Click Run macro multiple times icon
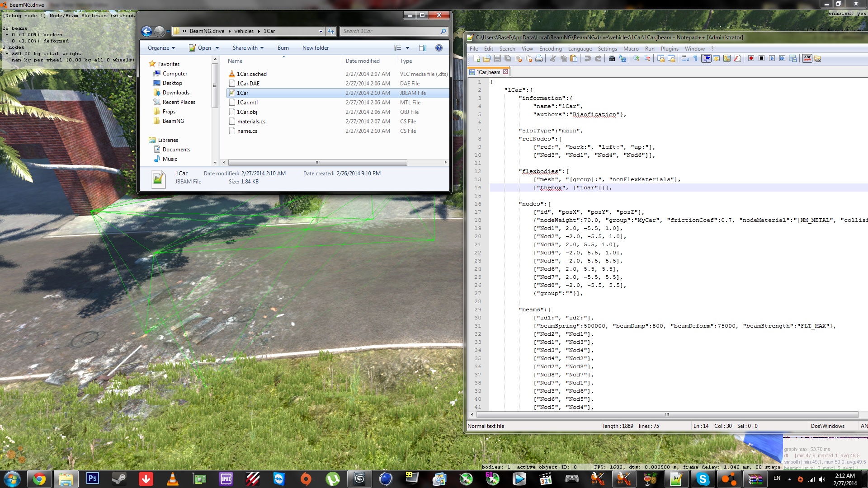Image resolution: width=868 pixels, height=488 pixels. coord(782,59)
